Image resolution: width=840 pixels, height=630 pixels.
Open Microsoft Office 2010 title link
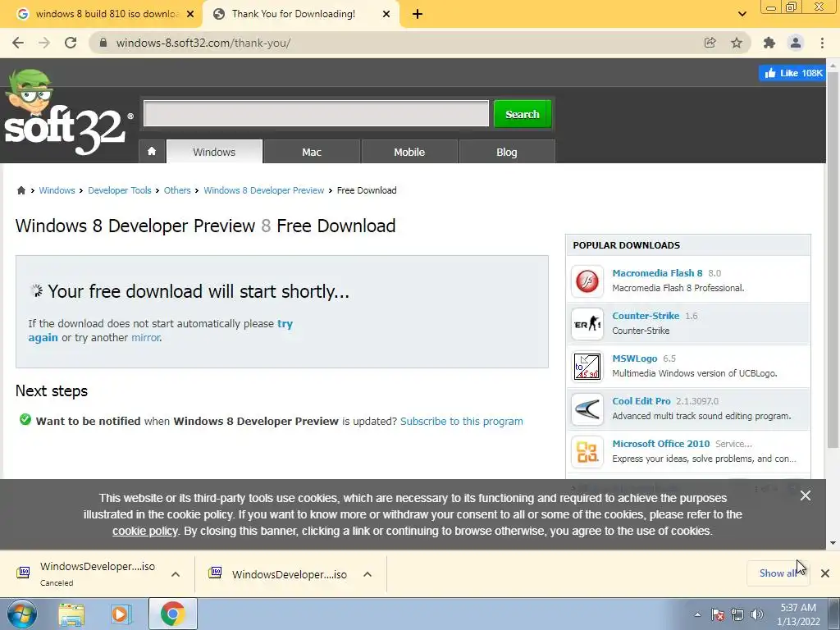(x=661, y=444)
